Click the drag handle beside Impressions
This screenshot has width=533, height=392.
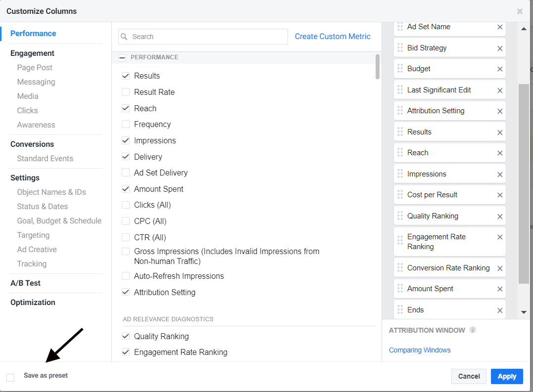400,174
